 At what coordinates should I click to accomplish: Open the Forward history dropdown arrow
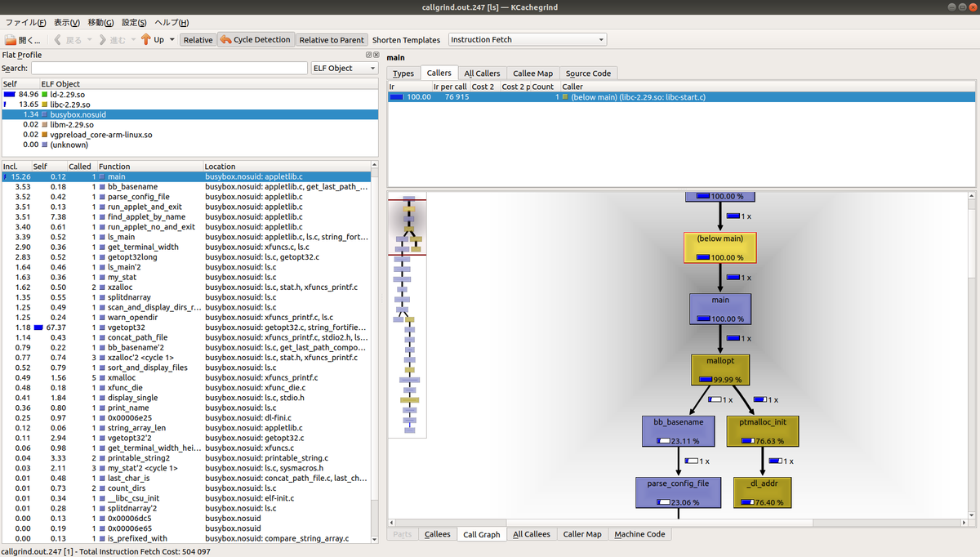click(134, 39)
